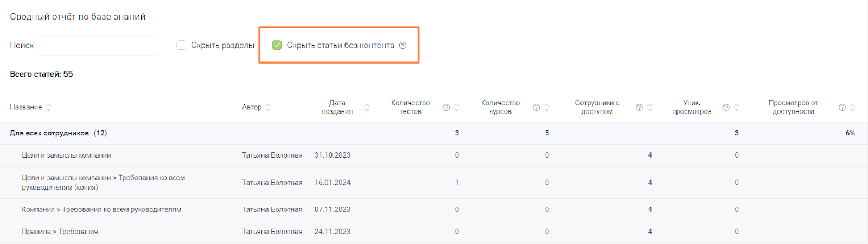Screen dimensions: 868x244
Task: Click 'Просмотров от доступности' header text
Action: pyautogui.click(x=793, y=107)
